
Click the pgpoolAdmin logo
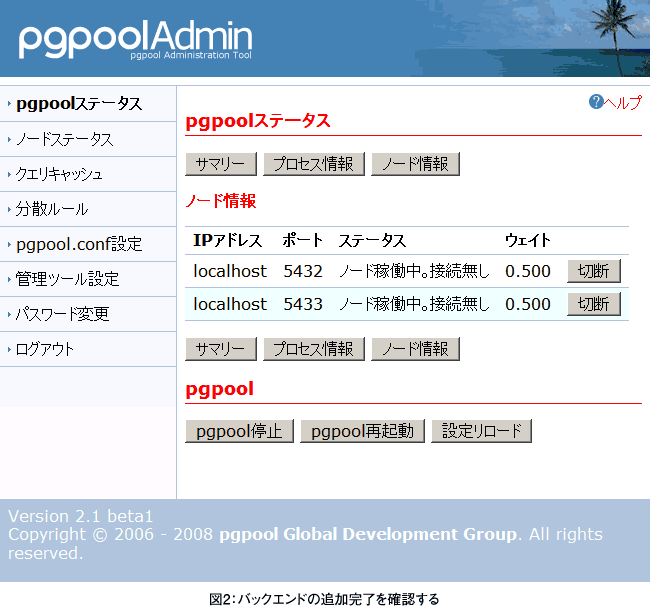(x=135, y=39)
